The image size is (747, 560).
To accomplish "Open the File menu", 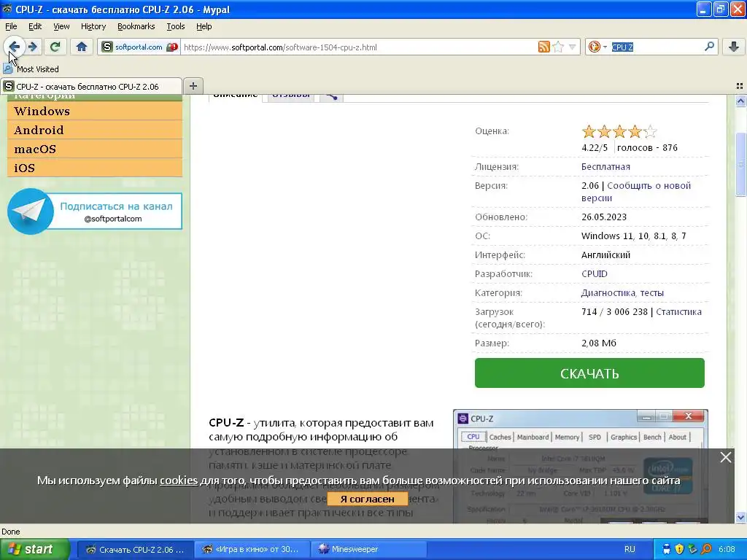I will click(x=11, y=27).
